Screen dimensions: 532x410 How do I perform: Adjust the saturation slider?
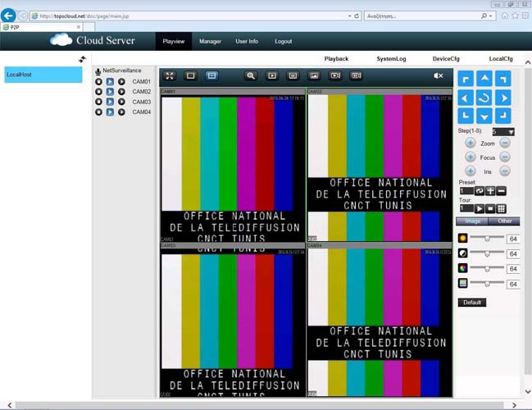[x=487, y=268]
